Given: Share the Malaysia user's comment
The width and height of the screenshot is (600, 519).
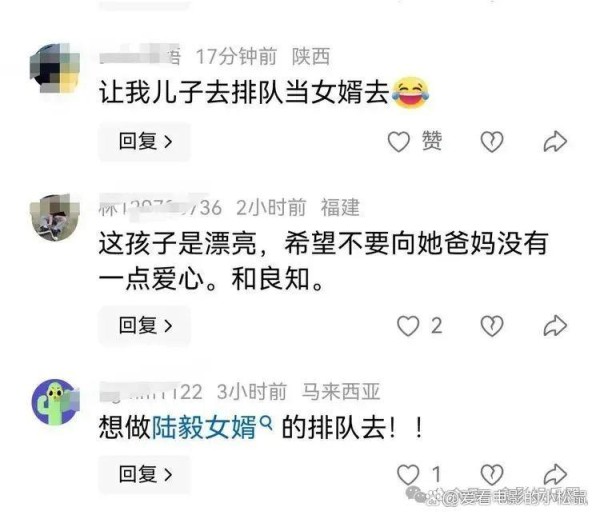Looking at the screenshot, I should (x=555, y=475).
